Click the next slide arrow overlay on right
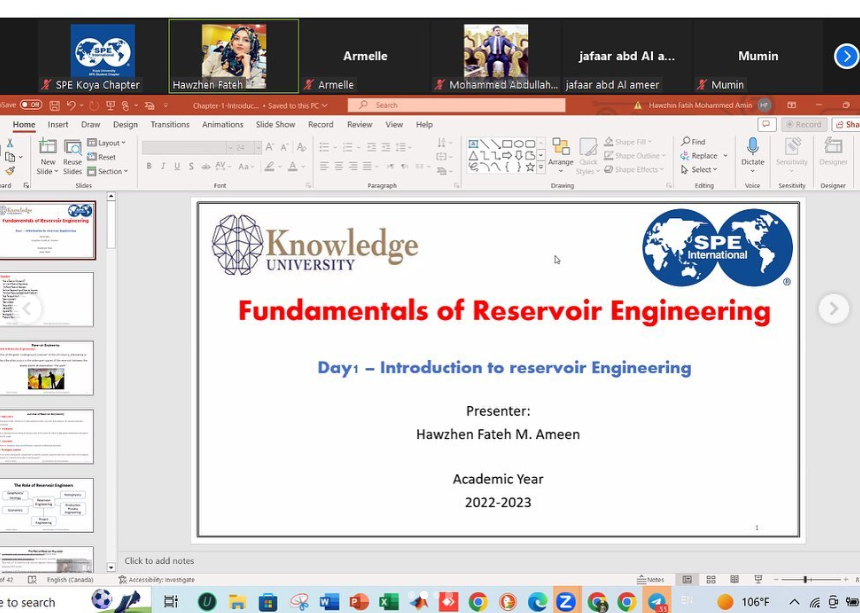 [x=834, y=309]
